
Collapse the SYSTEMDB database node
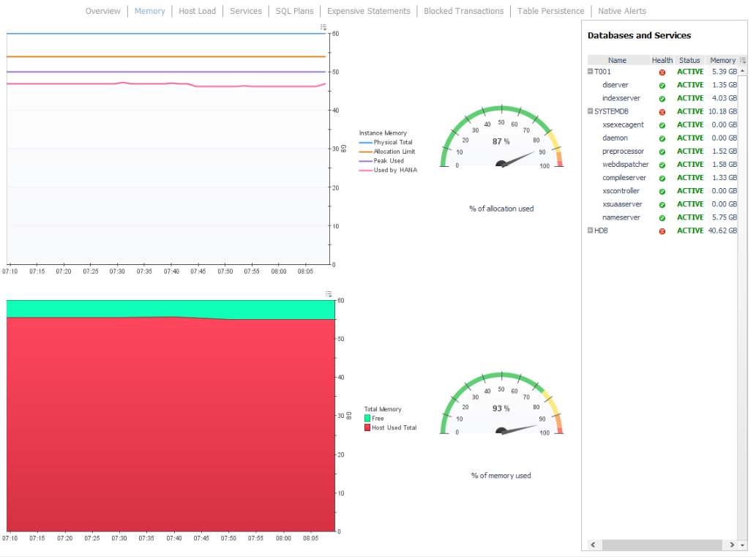(x=591, y=111)
